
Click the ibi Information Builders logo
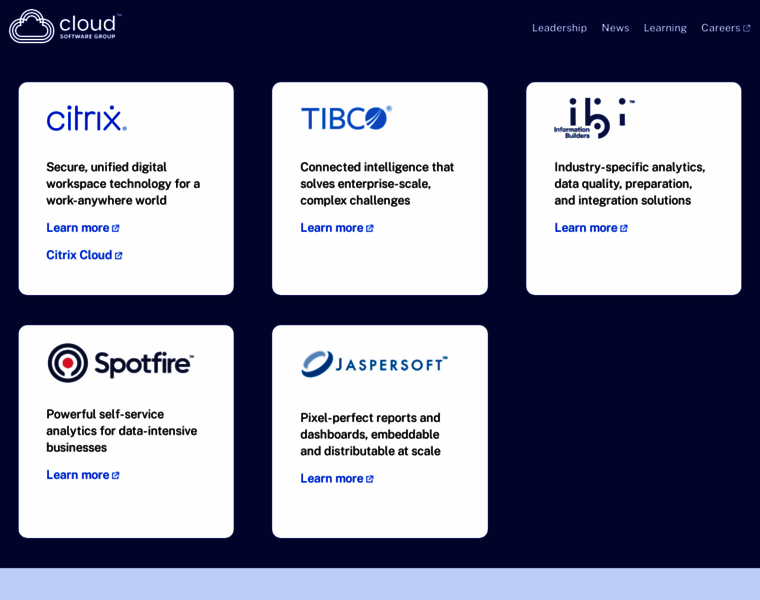pyautogui.click(x=594, y=118)
